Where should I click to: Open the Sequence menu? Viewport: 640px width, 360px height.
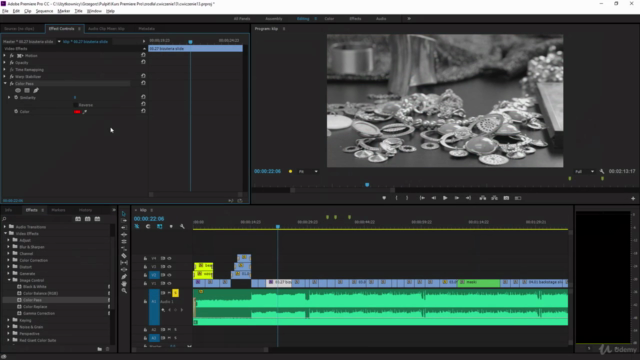(44, 11)
